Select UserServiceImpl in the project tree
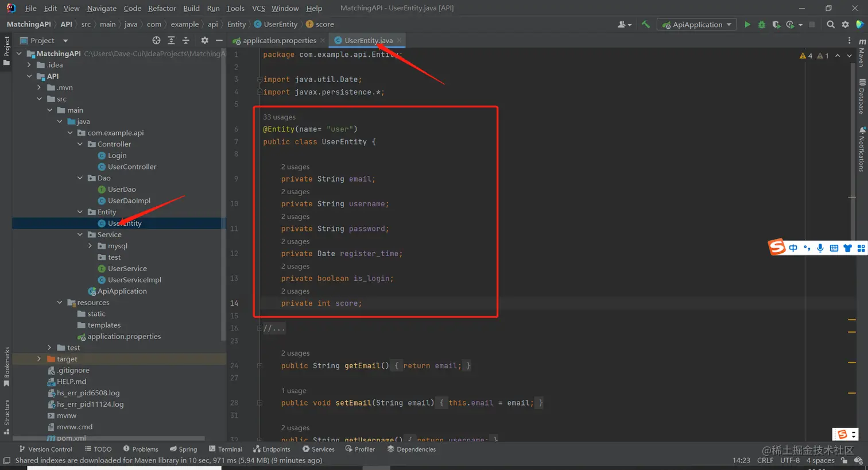Viewport: 868px width, 470px height. click(x=134, y=280)
